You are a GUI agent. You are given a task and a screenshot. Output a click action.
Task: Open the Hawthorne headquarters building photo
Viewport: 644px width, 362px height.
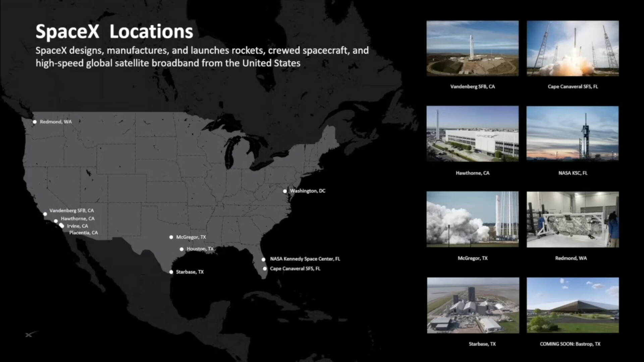pos(473,134)
